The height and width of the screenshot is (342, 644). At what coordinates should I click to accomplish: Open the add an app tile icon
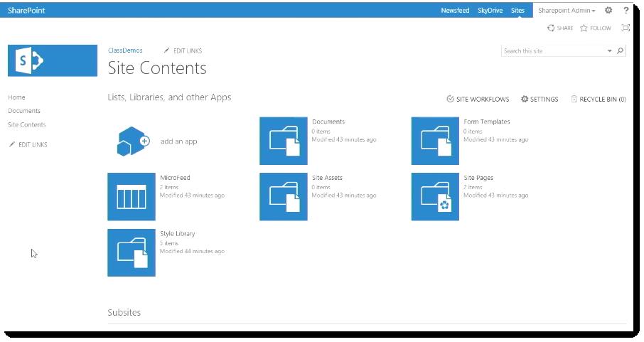(133, 141)
